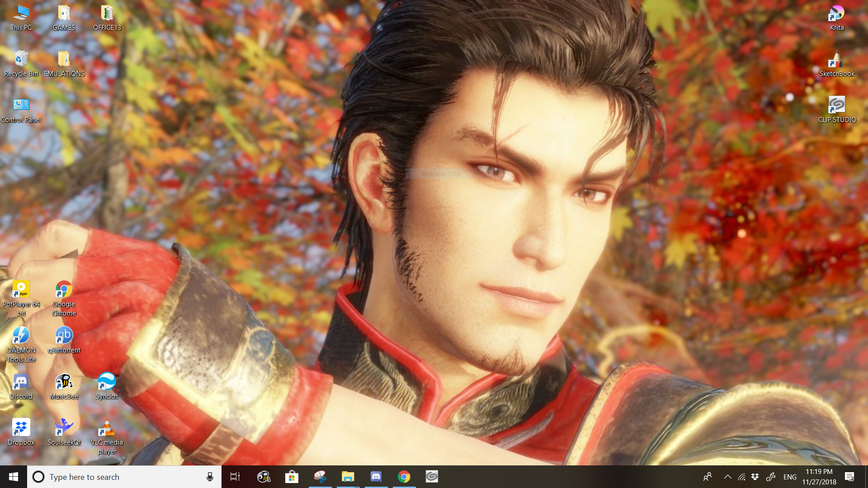This screenshot has width=868, height=488.
Task: Select the Google Chrome desktop shortcut
Action: [x=64, y=298]
